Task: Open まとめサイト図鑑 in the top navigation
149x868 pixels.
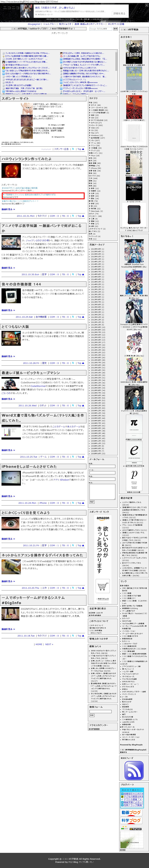Action: 116,24
